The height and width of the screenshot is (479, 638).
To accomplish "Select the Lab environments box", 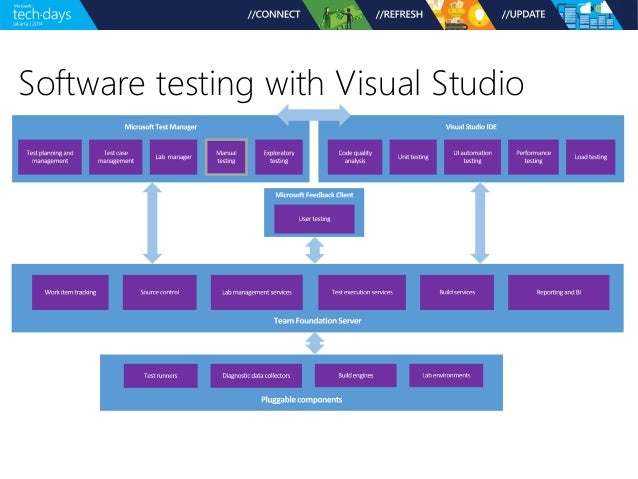I will 446,375.
